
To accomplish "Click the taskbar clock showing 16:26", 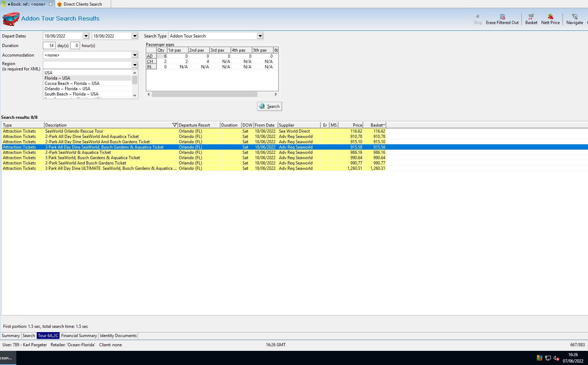I will [573, 355].
